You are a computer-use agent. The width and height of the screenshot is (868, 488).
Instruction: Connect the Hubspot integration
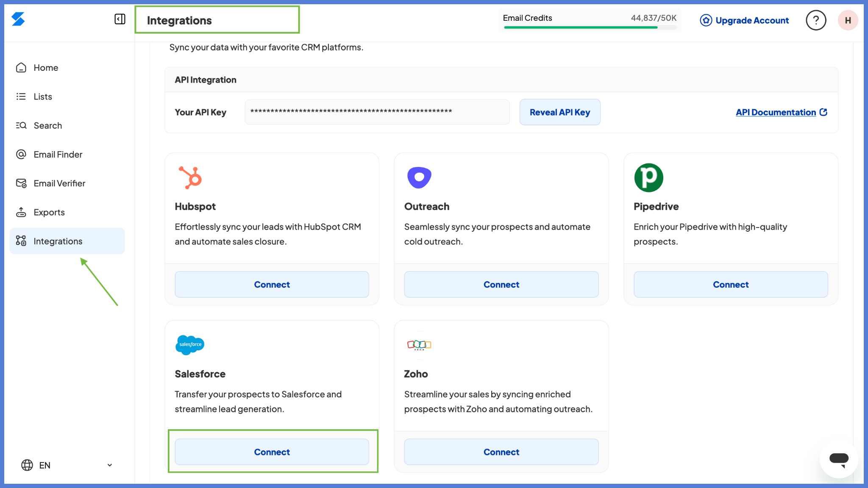(x=272, y=285)
